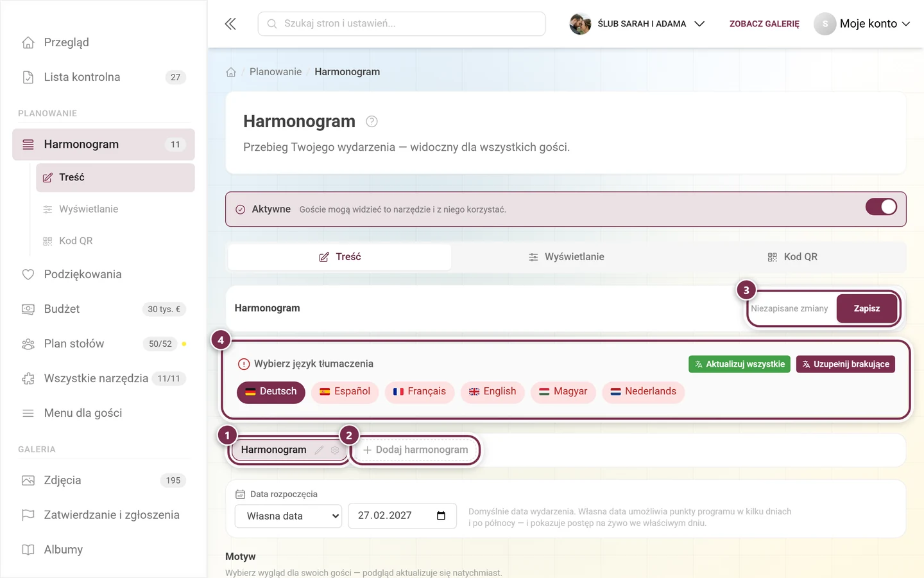This screenshot has width=924, height=578.
Task: Open Przegląd in the sidebar
Action: pos(103,42)
